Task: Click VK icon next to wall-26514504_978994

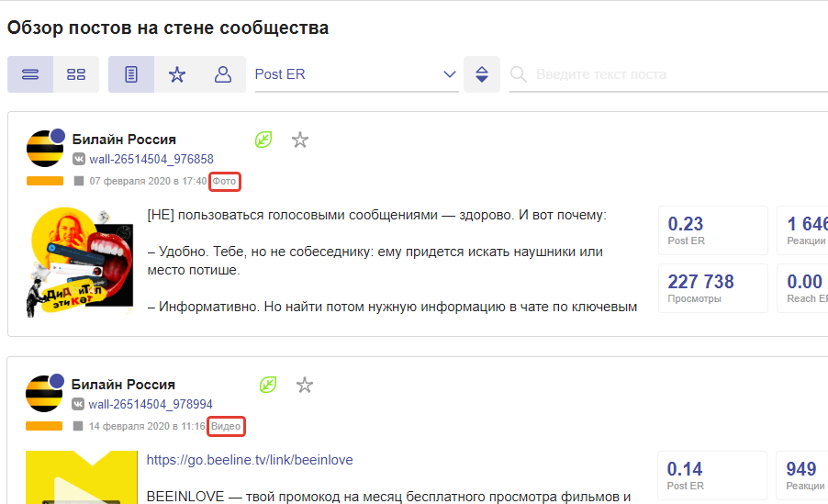Action: (78, 404)
